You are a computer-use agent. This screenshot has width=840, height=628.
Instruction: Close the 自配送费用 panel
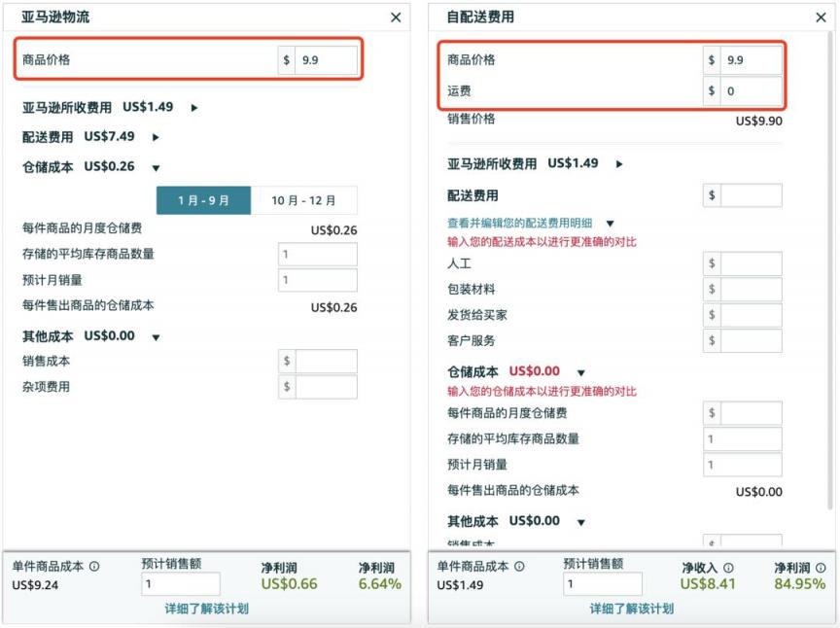[821, 17]
